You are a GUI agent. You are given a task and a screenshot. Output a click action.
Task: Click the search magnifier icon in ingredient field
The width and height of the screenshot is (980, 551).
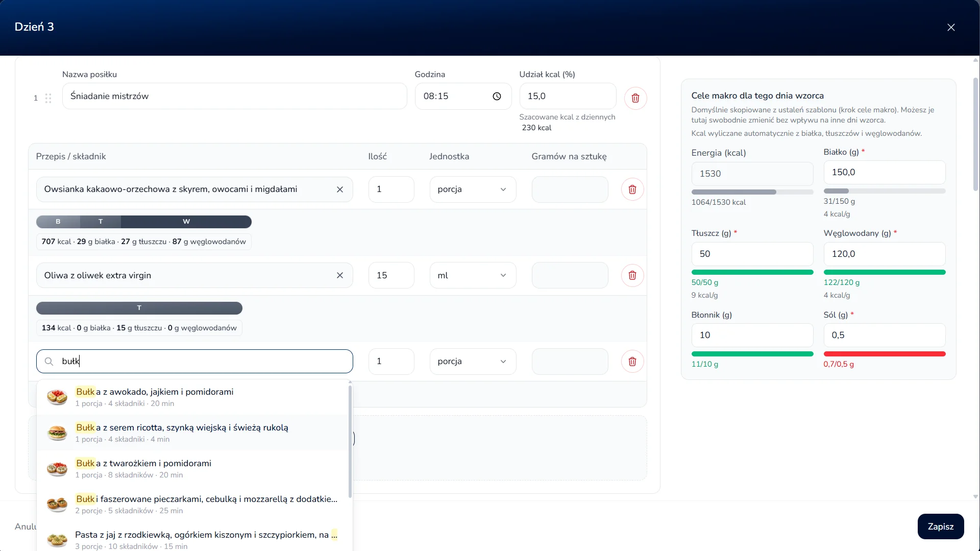(49, 362)
